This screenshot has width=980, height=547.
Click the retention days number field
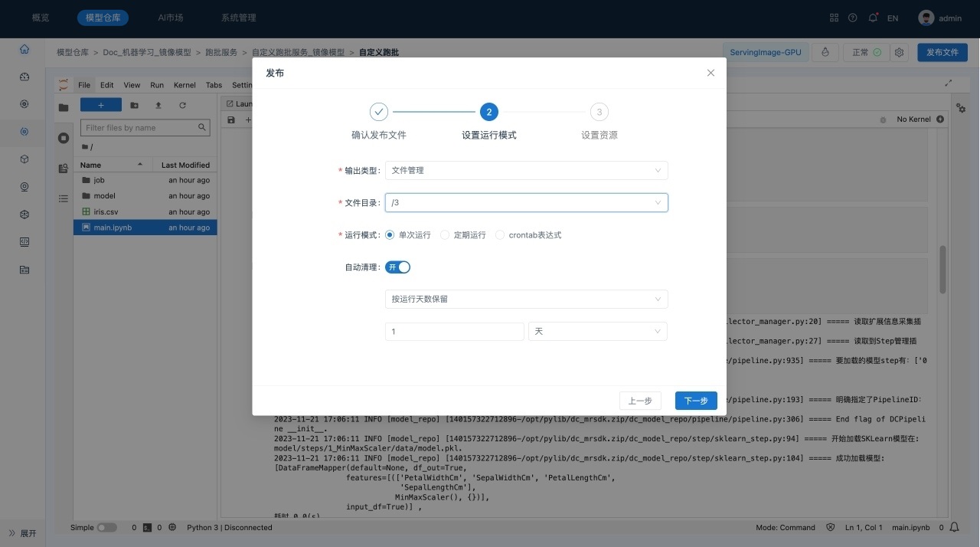(x=454, y=331)
